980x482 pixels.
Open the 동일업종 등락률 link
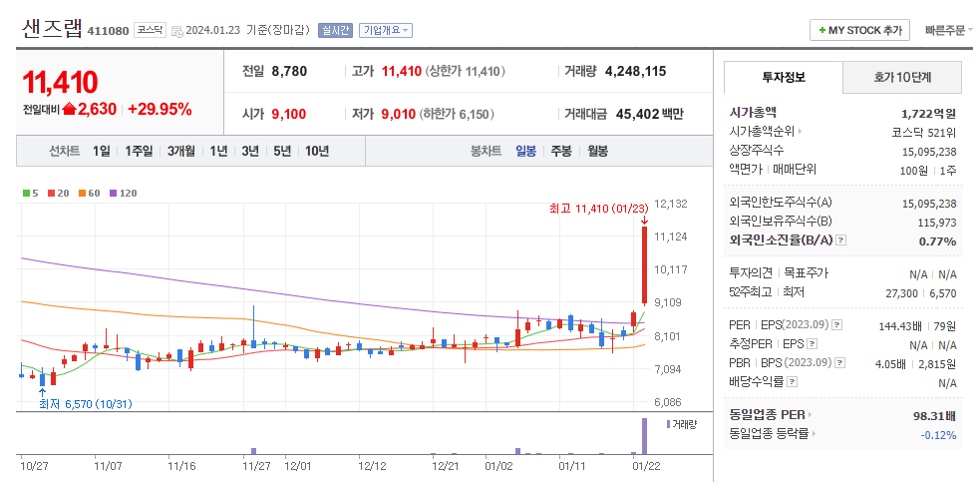tap(773, 433)
